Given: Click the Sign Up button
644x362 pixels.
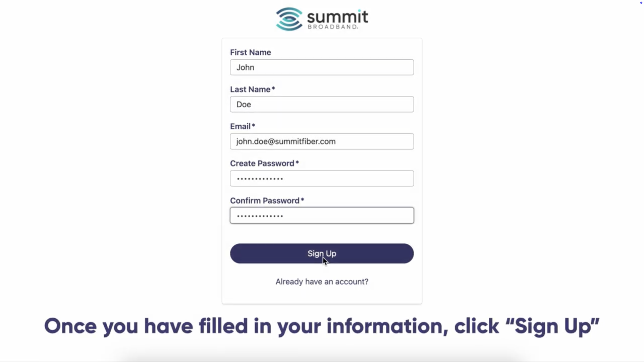Looking at the screenshot, I should [x=322, y=253].
